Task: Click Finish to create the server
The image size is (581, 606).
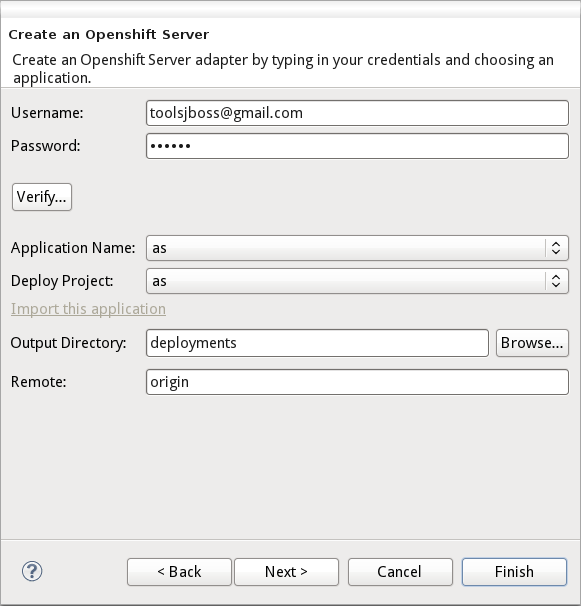Action: pos(514,572)
